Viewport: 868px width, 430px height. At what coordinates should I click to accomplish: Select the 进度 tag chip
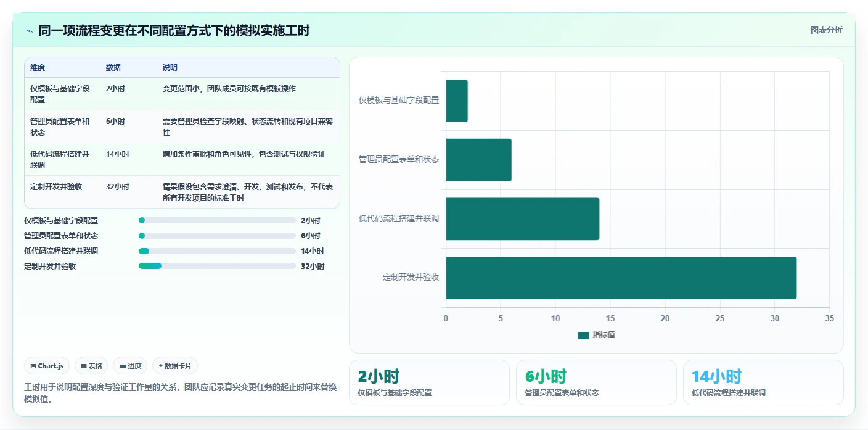(130, 366)
